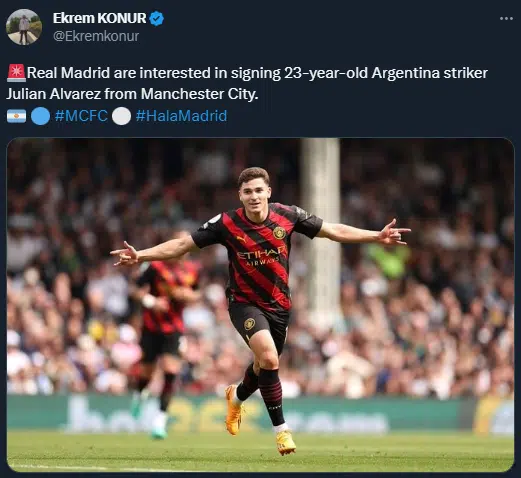Click the tweet text about Real Madrid
Screen dimensions: 521x478
coord(247,83)
